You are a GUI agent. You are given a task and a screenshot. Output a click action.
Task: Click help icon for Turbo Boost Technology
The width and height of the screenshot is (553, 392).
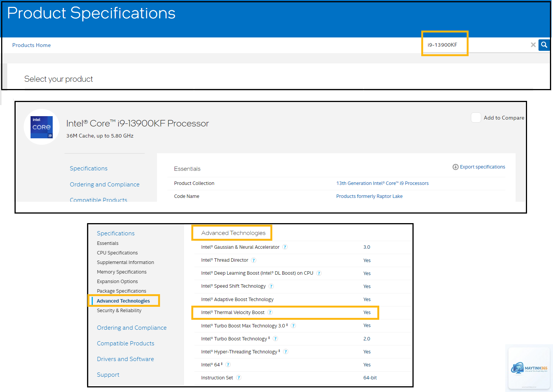(x=275, y=339)
